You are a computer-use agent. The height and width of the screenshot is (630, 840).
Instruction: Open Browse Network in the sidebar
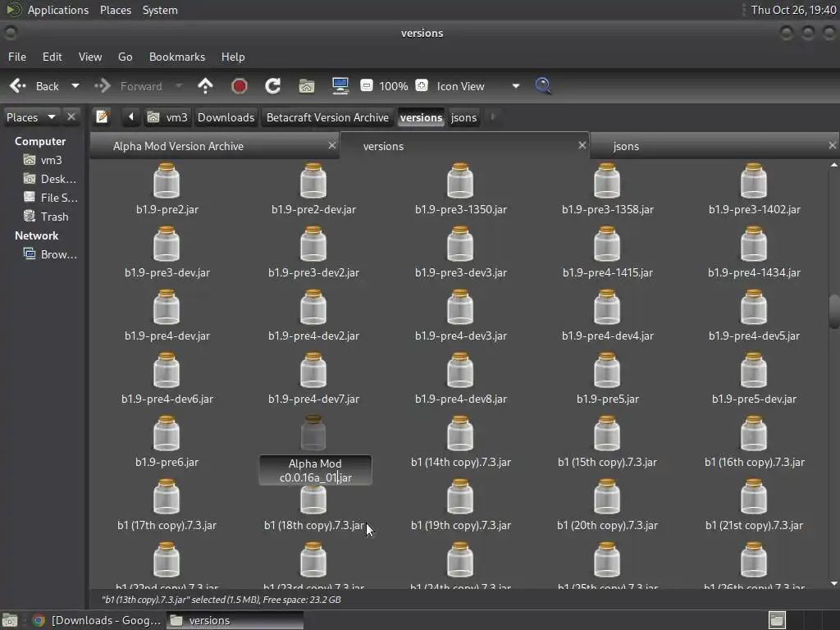coord(50,254)
